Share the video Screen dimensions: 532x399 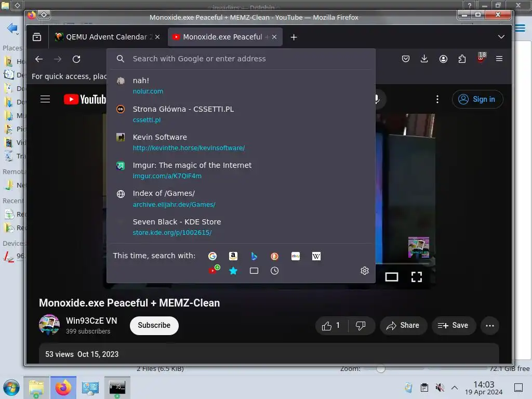point(403,326)
